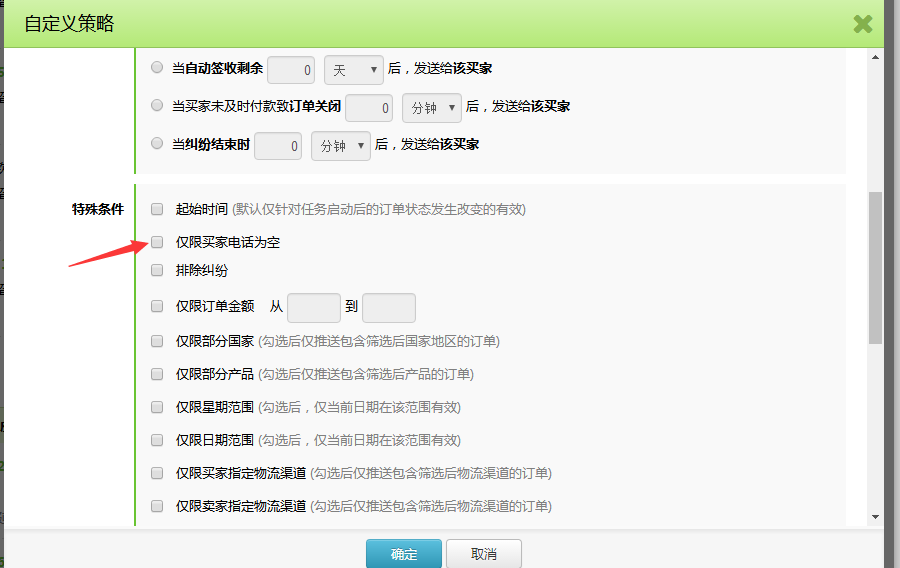Viewport: 900px width, 568px height.
Task: Click the scrollbar down arrow
Action: tap(875, 517)
